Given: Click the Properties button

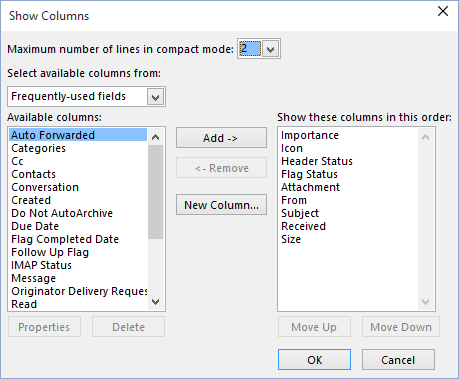Looking at the screenshot, I should coord(44,327).
